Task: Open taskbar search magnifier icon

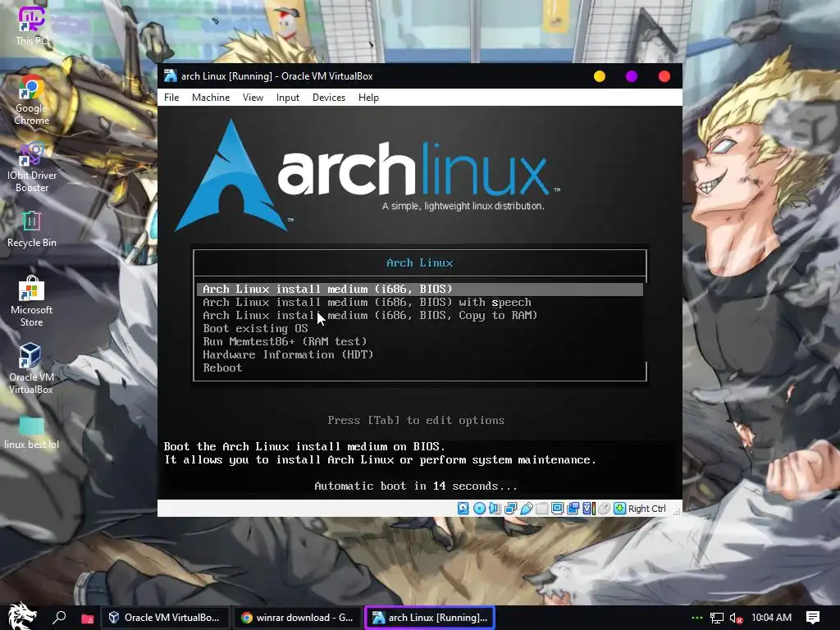Action: [59, 618]
